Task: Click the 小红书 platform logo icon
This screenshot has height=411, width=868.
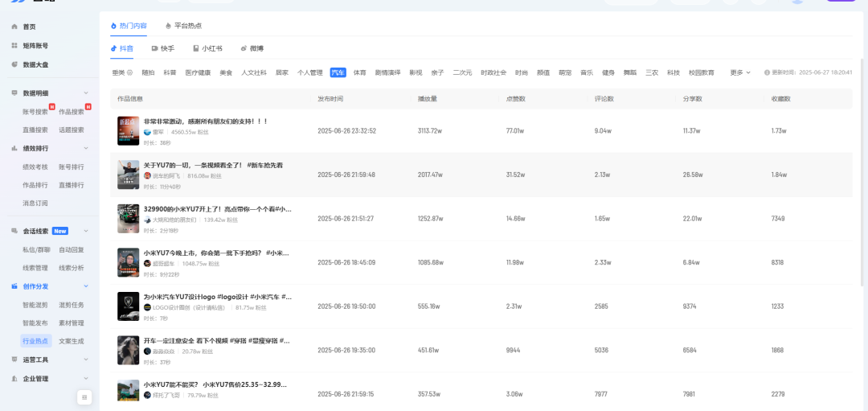Action: pyautogui.click(x=196, y=48)
